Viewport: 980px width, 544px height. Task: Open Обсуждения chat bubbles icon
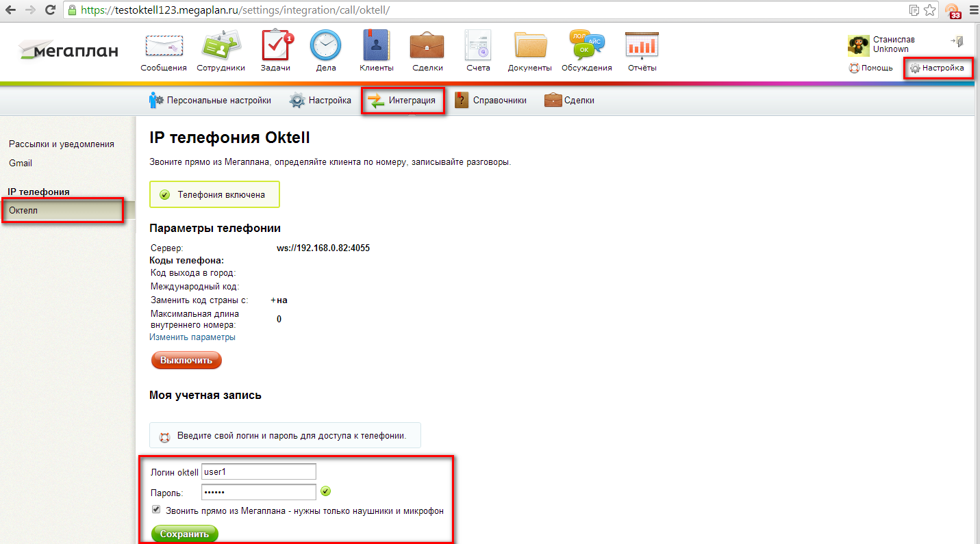pos(586,46)
